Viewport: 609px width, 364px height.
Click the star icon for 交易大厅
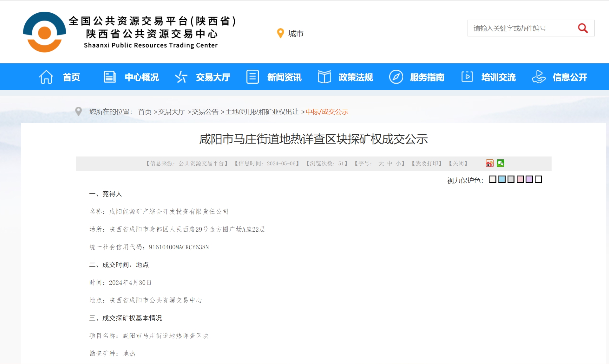pos(181,77)
